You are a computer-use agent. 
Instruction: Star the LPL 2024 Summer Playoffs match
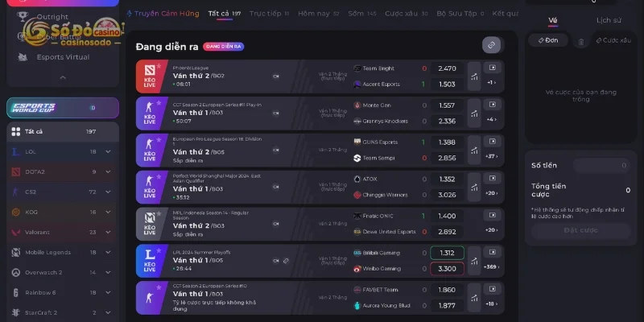pos(159,250)
